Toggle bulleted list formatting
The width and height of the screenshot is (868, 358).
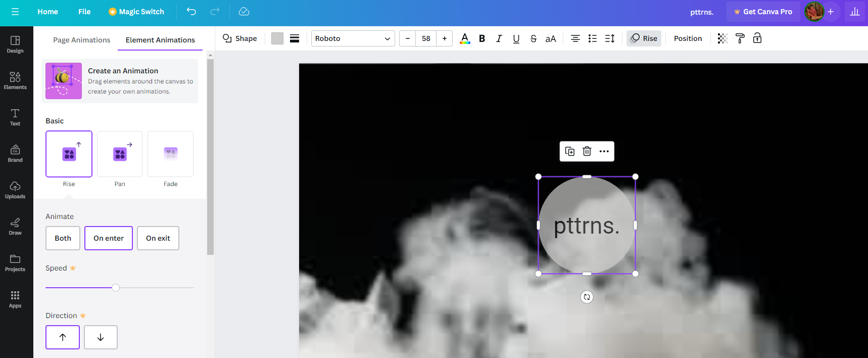click(x=593, y=38)
